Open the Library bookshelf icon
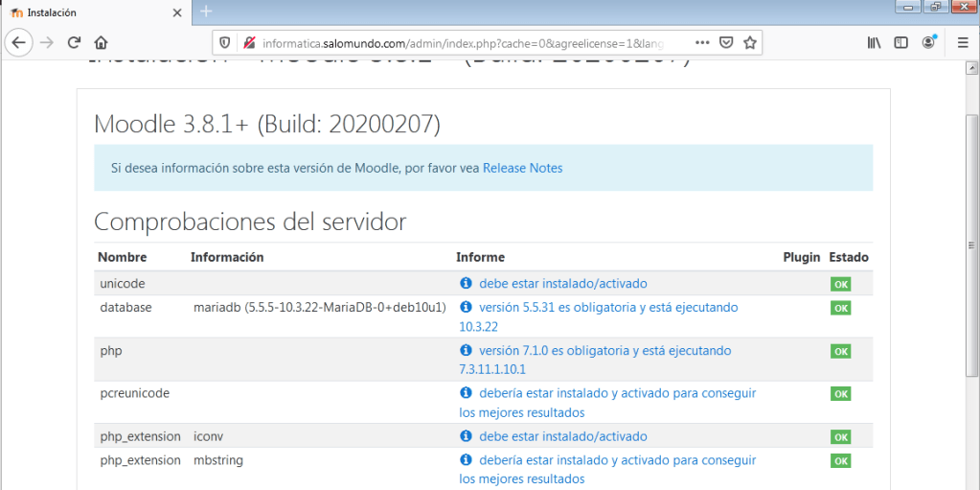The image size is (980, 490). 874,42
